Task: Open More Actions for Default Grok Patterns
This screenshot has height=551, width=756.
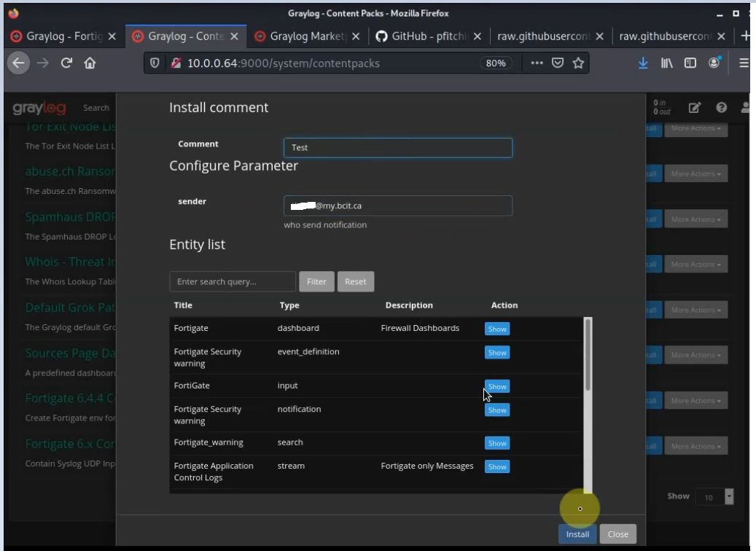Action: [x=695, y=310]
